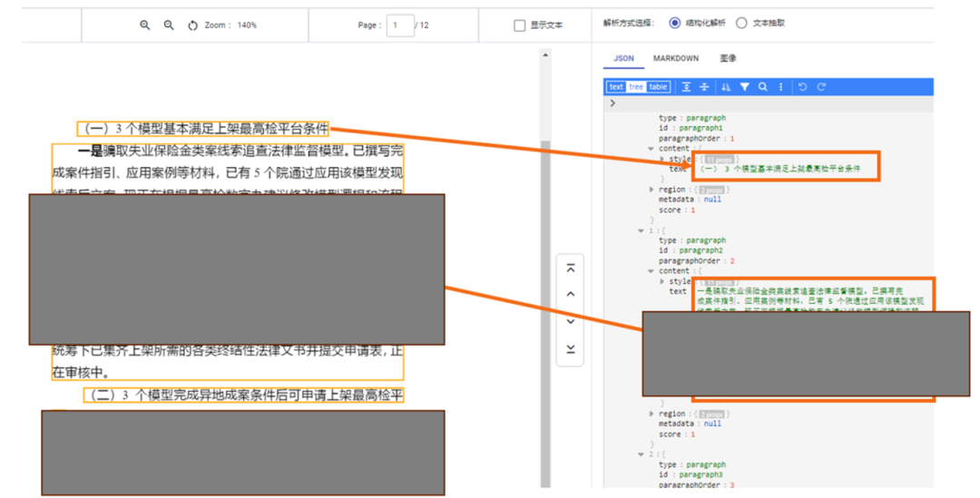The image size is (980, 498).
Task: Enable the 显示文本 checkbox
Action: click(519, 25)
